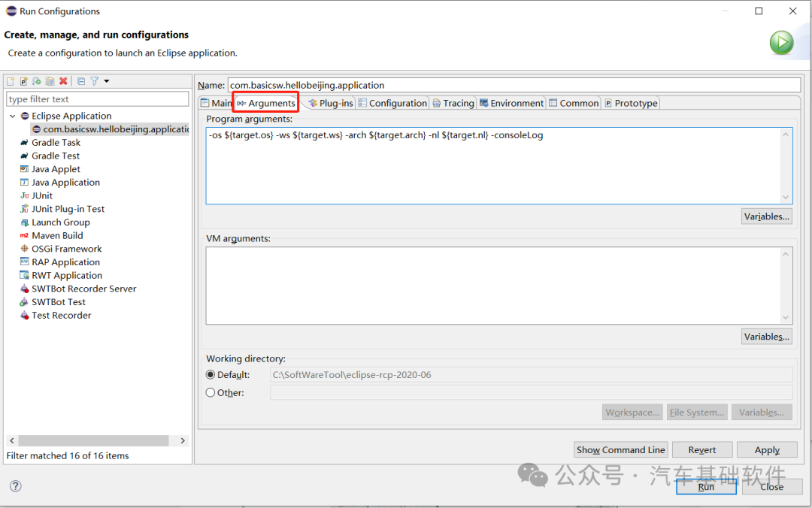Screen dimensions: 812x508
Task: Select the SWTBot Test item
Action: click(59, 302)
